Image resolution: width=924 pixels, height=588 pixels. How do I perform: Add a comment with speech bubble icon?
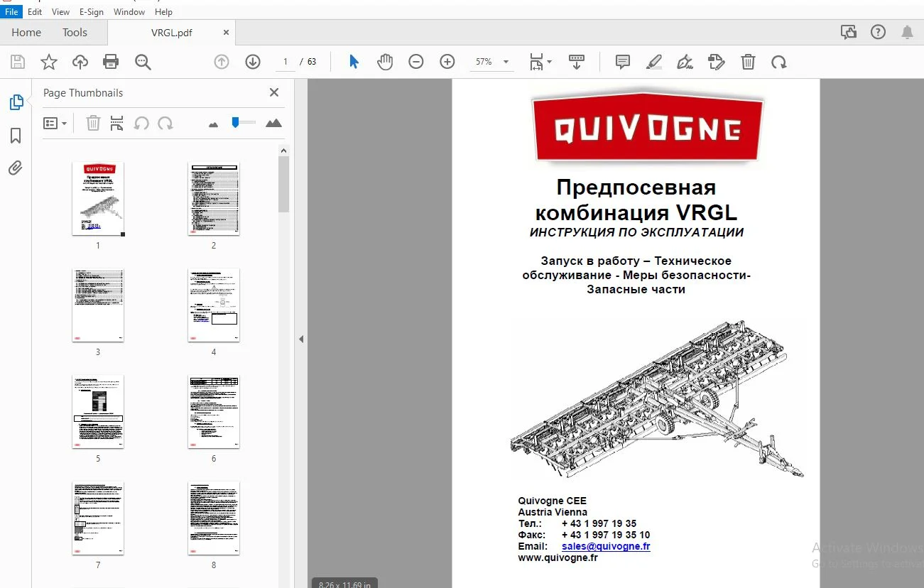pos(623,62)
